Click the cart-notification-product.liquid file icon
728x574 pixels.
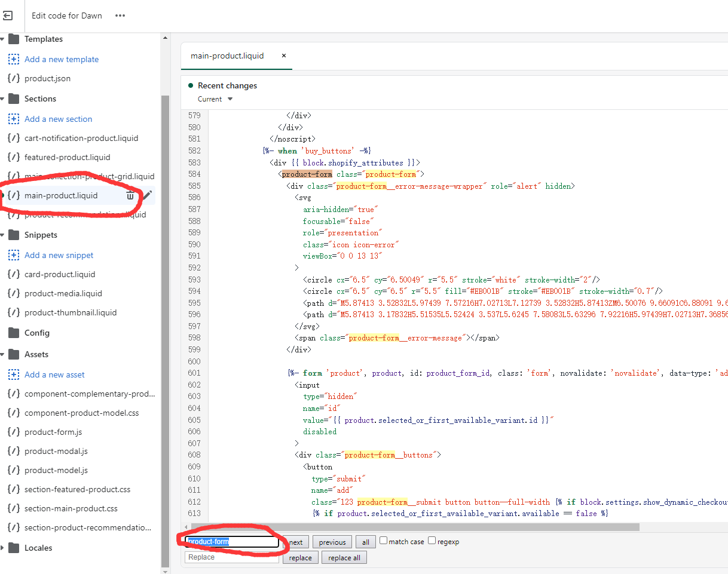(14, 138)
